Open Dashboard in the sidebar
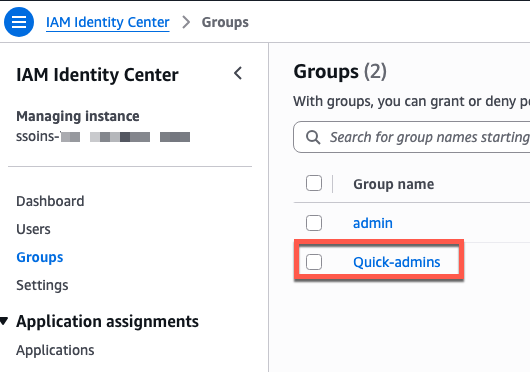The image size is (530, 372). tap(50, 201)
